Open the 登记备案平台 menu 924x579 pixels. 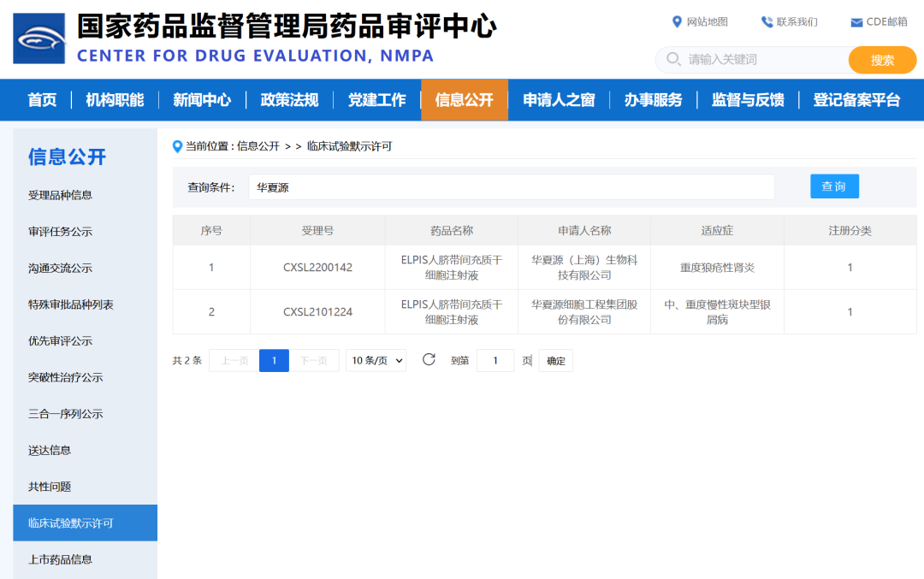tap(856, 100)
